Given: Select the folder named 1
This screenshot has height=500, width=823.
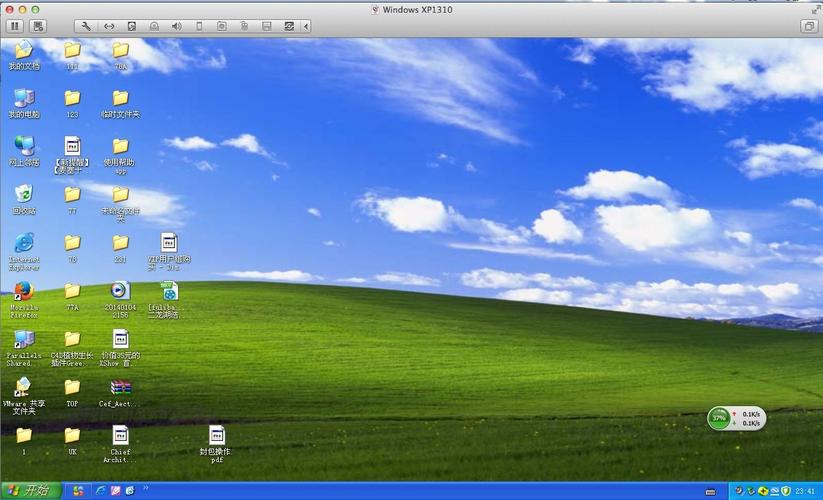Looking at the screenshot, I should [x=24, y=441].
